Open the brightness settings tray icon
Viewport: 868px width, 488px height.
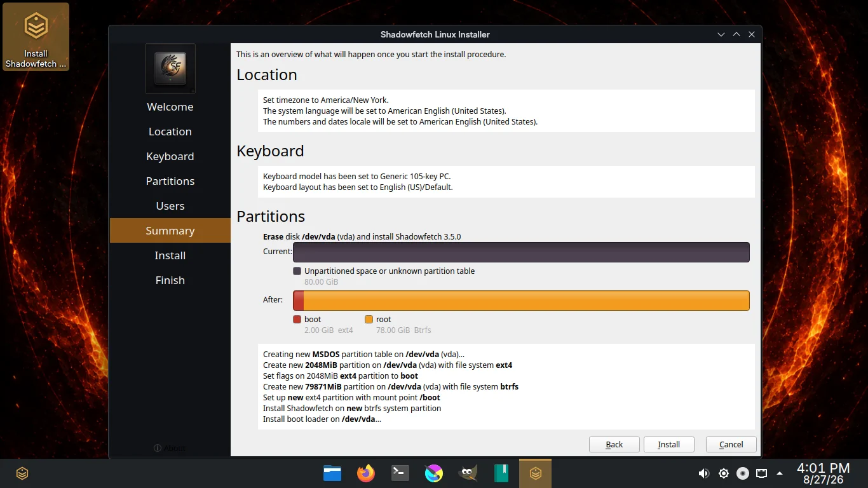click(723, 473)
